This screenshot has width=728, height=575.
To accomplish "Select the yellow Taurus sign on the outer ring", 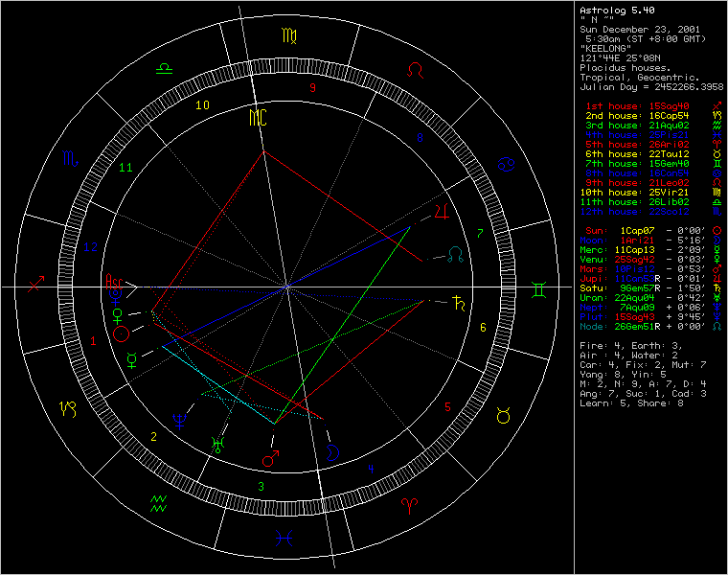I will tap(502, 415).
